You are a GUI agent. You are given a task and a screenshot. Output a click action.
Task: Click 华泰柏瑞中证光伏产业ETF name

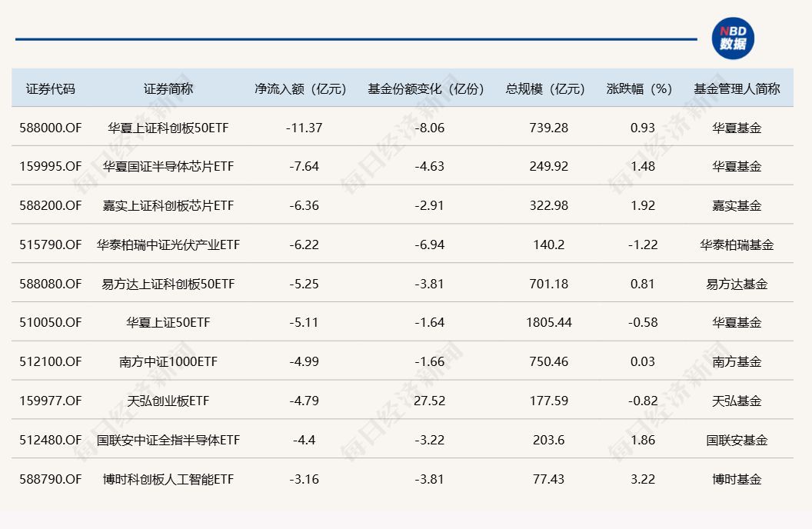coord(168,245)
